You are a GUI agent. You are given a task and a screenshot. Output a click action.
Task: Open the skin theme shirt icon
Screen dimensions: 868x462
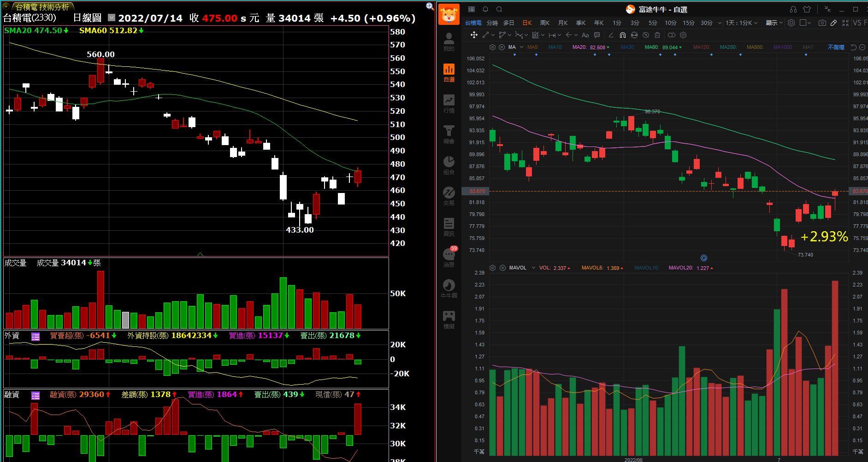pyautogui.click(x=807, y=9)
